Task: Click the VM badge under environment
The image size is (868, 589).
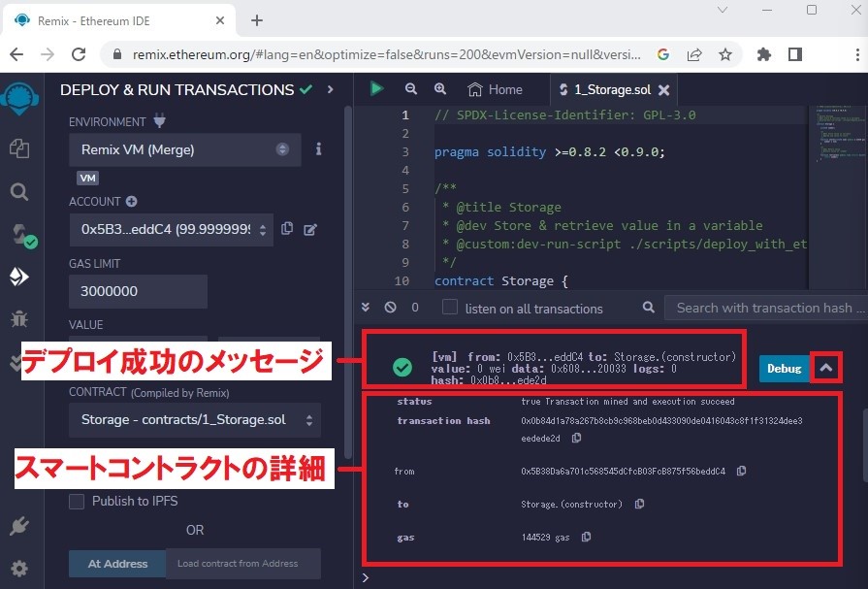Action: click(x=88, y=178)
